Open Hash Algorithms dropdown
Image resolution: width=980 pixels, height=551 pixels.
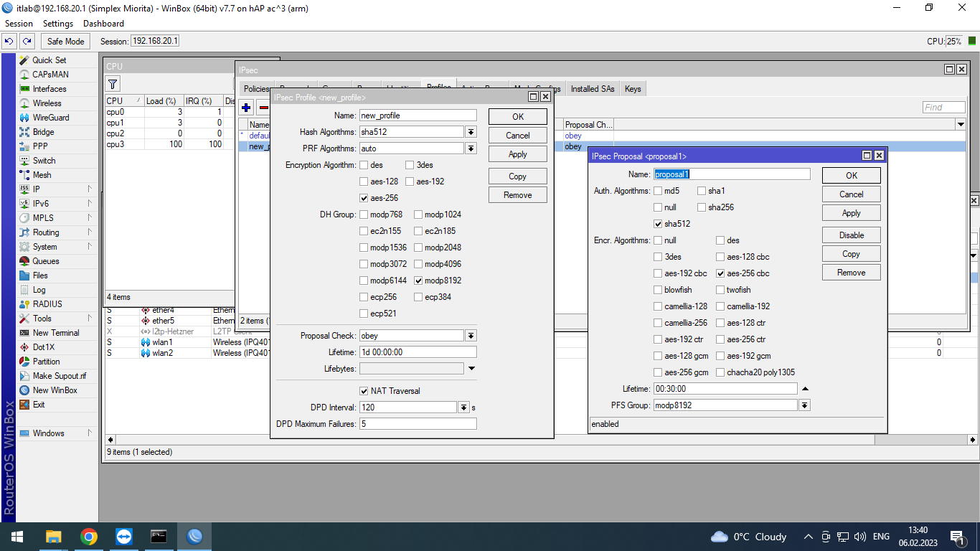point(471,132)
